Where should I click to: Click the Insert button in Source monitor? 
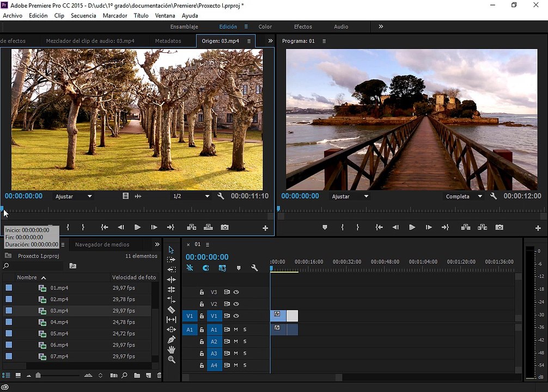[191, 228]
